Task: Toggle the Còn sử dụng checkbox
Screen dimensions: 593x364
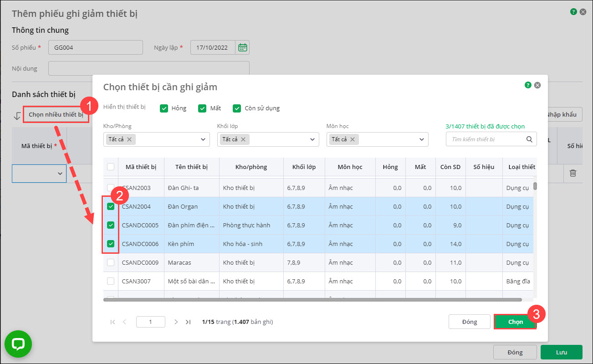Action: tap(237, 108)
